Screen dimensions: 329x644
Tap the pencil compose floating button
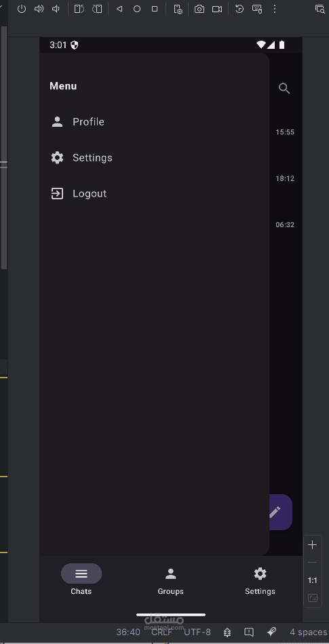point(281,512)
